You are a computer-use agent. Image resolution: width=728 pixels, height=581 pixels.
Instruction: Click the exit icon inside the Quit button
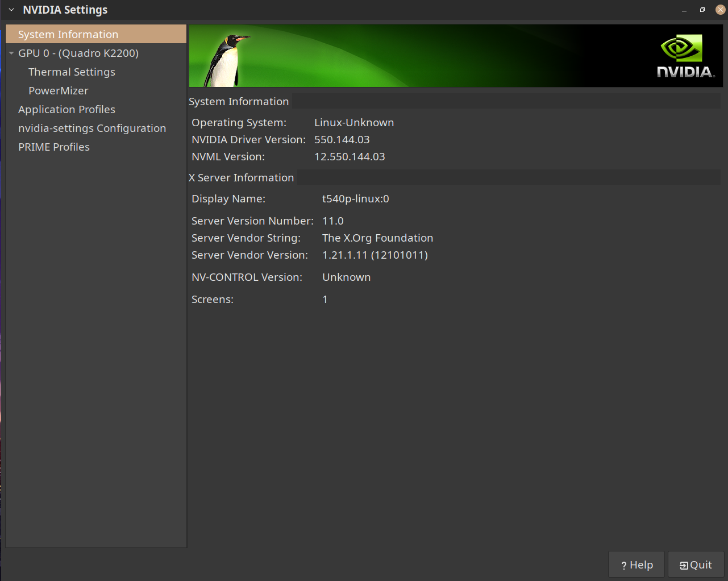pos(684,565)
